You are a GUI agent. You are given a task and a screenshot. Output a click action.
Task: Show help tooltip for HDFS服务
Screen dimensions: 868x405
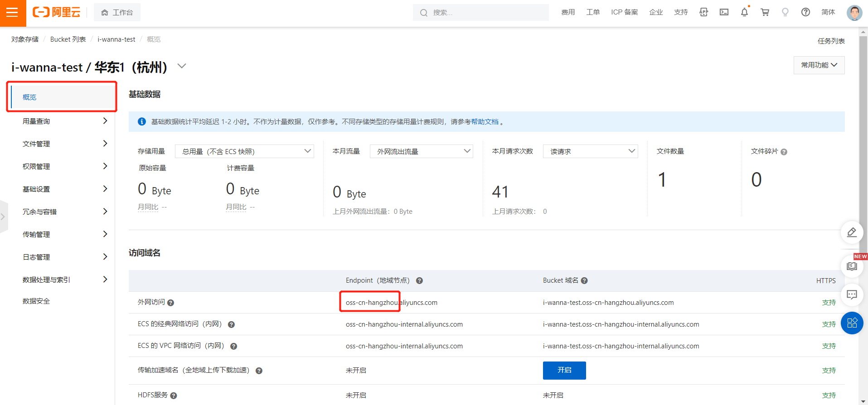click(x=173, y=395)
